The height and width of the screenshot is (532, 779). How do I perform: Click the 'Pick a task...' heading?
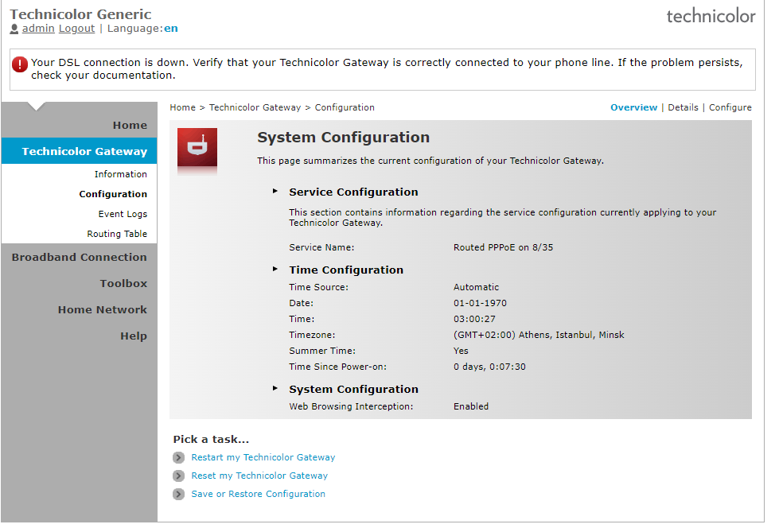pos(211,440)
